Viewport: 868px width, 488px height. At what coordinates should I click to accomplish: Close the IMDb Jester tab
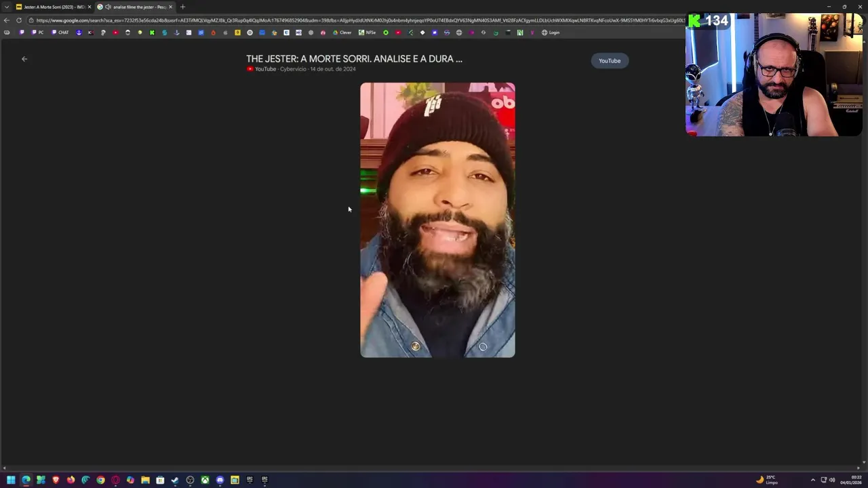click(89, 7)
